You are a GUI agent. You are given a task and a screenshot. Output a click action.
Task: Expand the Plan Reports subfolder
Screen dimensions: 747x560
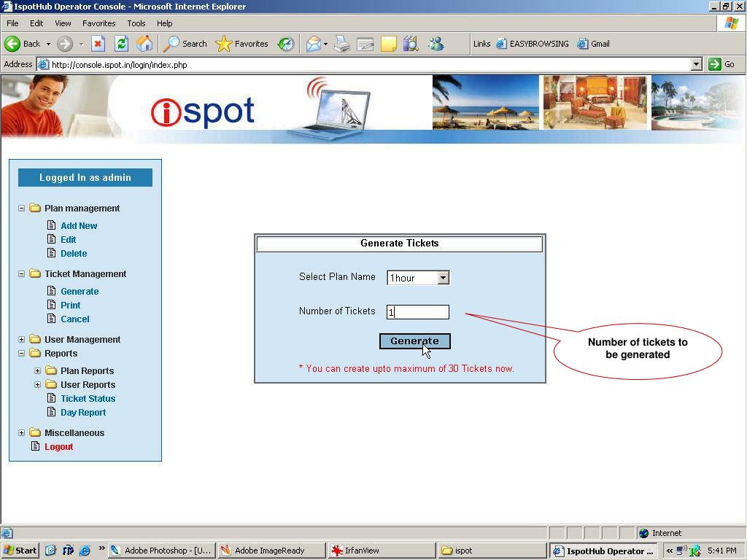click(37, 371)
